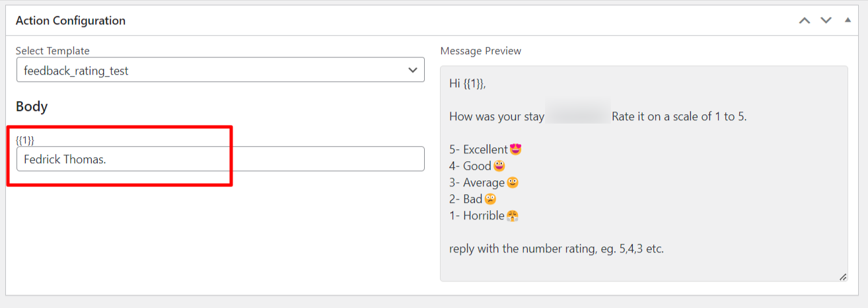868x308 pixels.
Task: Click the chevron in the template dropdown
Action: (413, 70)
